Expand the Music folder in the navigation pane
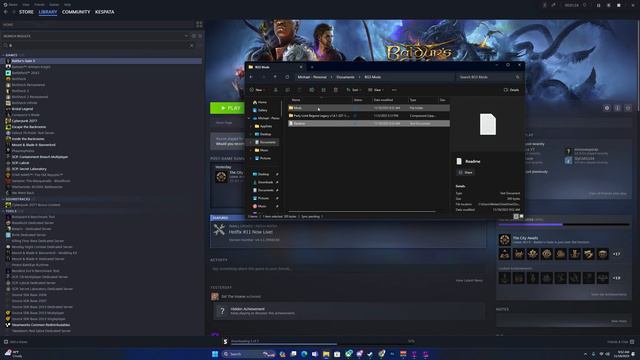640x360 pixels. [251, 150]
